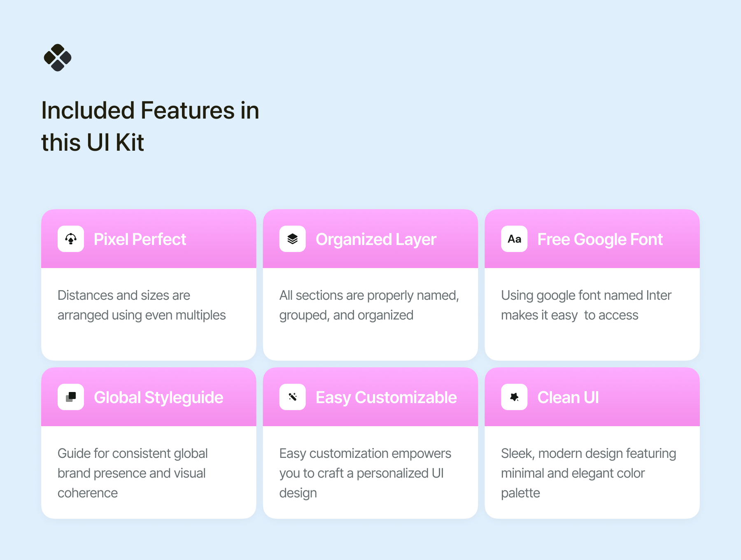Click the 'Easy customization empowers' description
Screen dimensions: 741x560
coord(365,473)
